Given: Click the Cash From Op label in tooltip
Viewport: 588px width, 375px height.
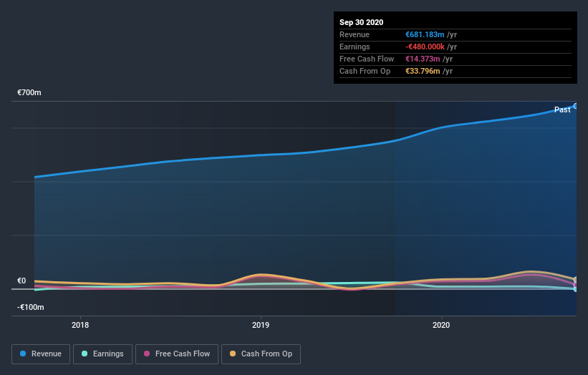Looking at the screenshot, I should (x=365, y=71).
